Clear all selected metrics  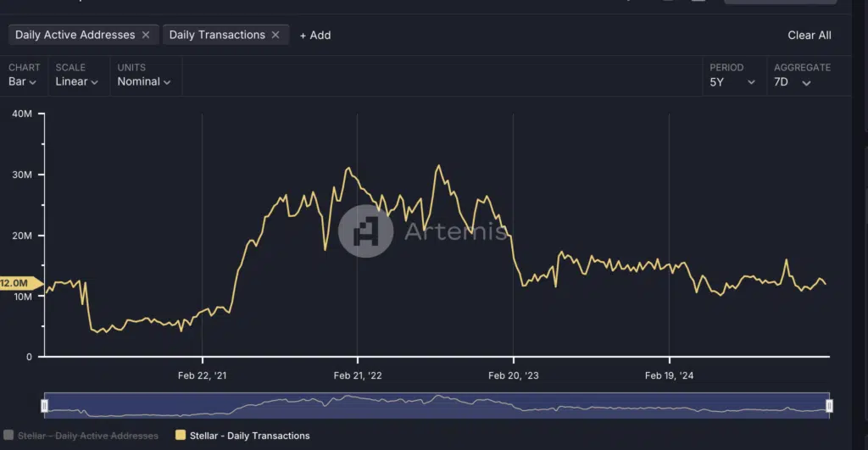pos(810,36)
